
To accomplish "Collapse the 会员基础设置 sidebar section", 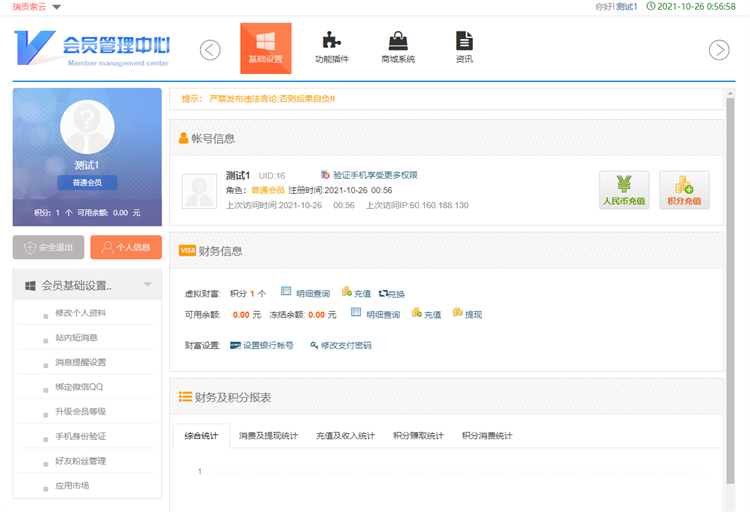I will (x=148, y=285).
